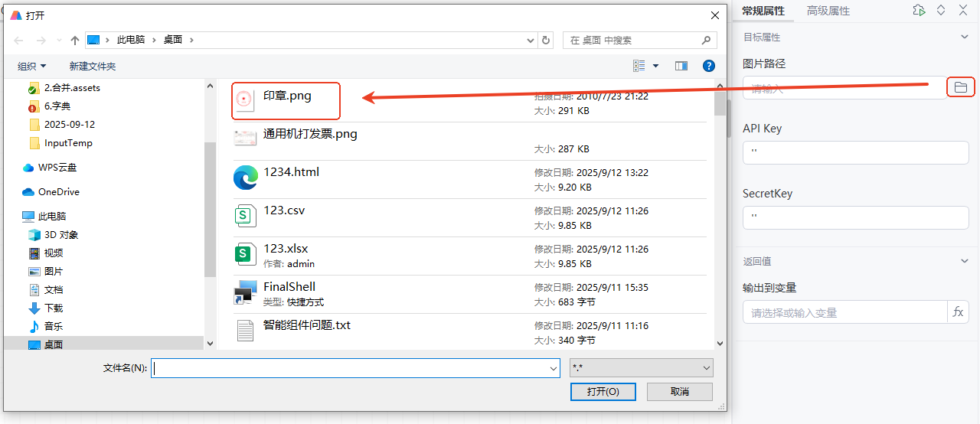This screenshot has width=980, height=424.
Task: Refresh the folder listing
Action: [546, 40]
